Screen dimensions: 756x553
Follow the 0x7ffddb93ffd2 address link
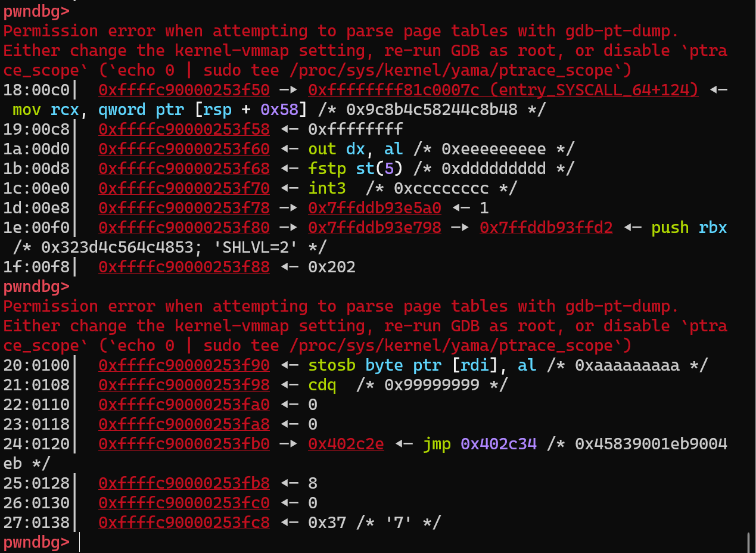point(546,228)
